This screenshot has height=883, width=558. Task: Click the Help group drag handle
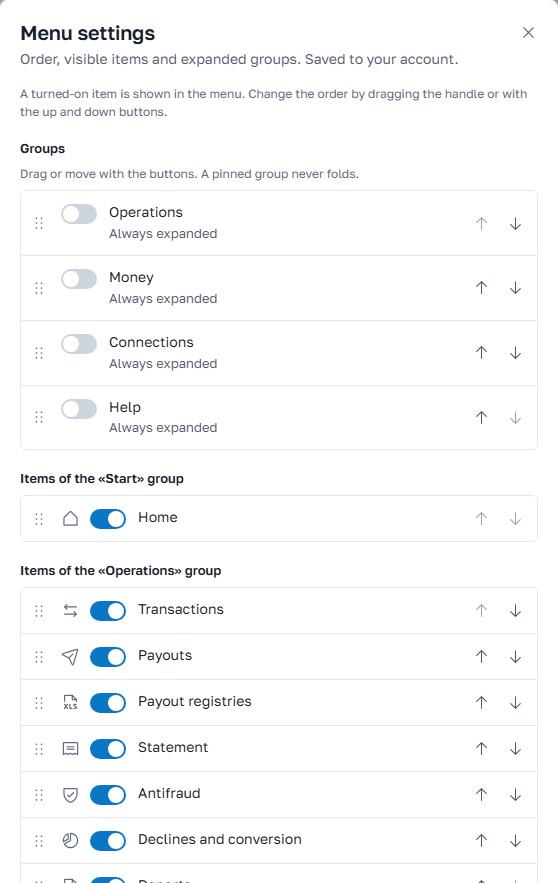[39, 417]
